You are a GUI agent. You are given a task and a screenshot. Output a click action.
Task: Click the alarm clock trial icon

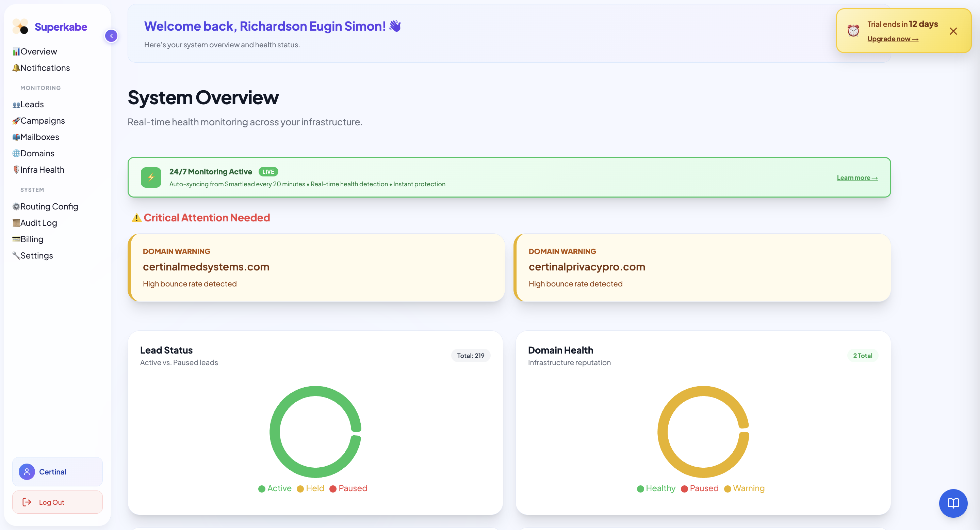coord(853,31)
